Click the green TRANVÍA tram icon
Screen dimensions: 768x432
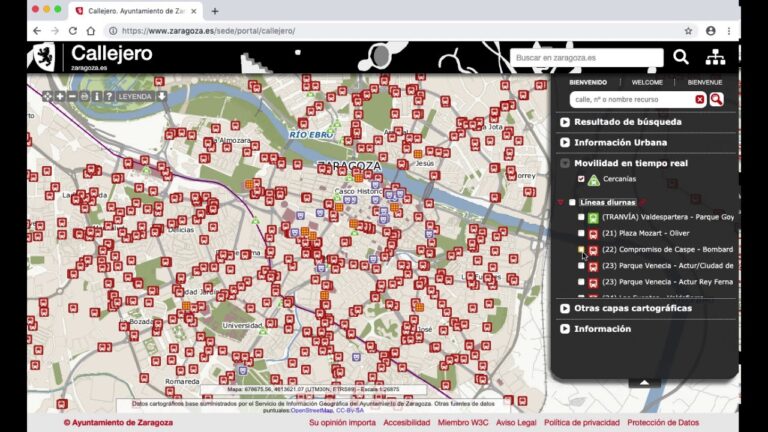coord(593,217)
